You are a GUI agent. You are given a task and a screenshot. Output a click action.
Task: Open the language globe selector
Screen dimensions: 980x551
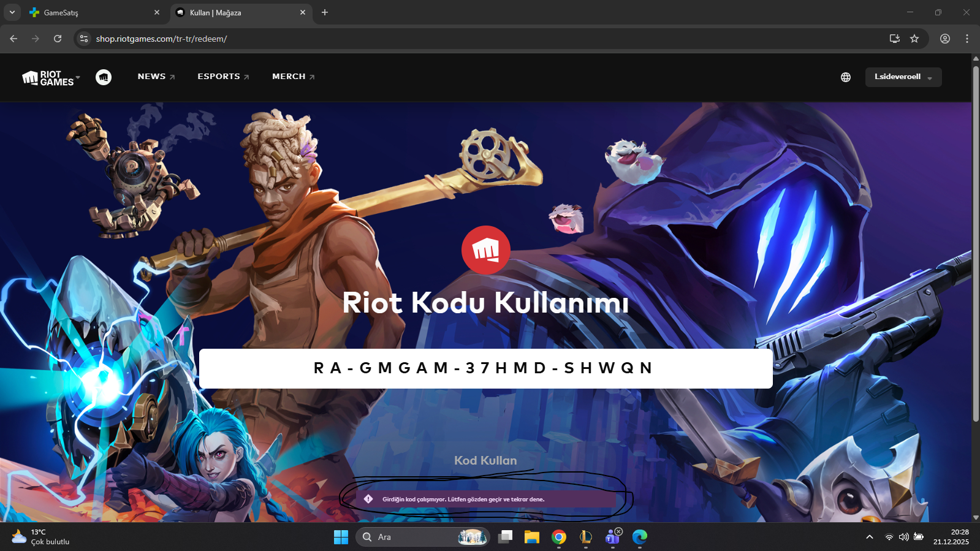[846, 77]
